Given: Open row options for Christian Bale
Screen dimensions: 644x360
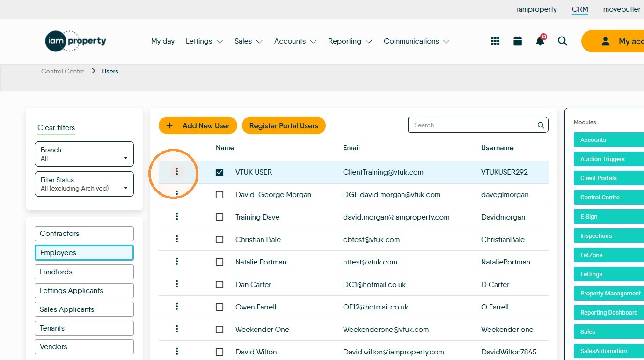Looking at the screenshot, I should coord(177,239).
